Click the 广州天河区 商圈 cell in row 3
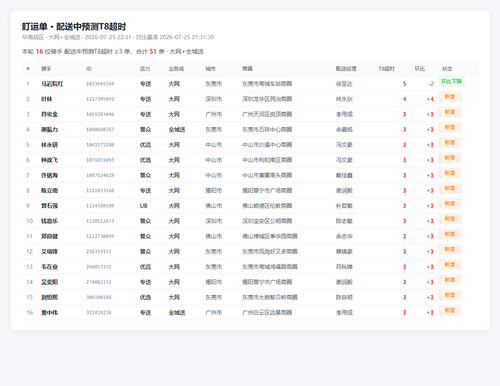 (267, 114)
